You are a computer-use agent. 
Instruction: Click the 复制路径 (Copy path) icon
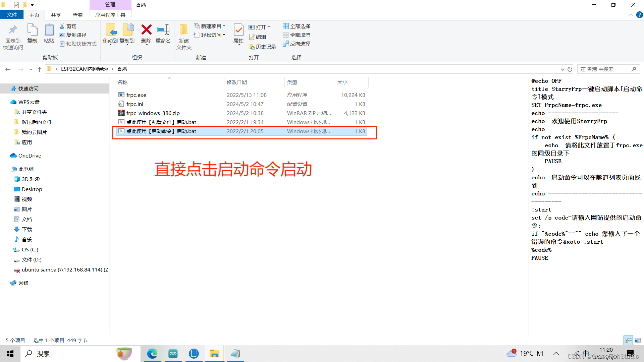pos(62,35)
